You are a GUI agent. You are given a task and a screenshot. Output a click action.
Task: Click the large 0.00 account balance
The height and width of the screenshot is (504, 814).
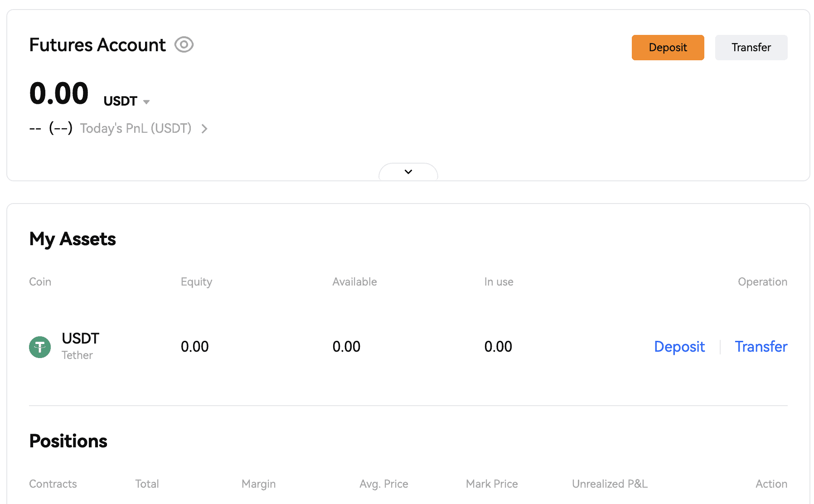59,94
